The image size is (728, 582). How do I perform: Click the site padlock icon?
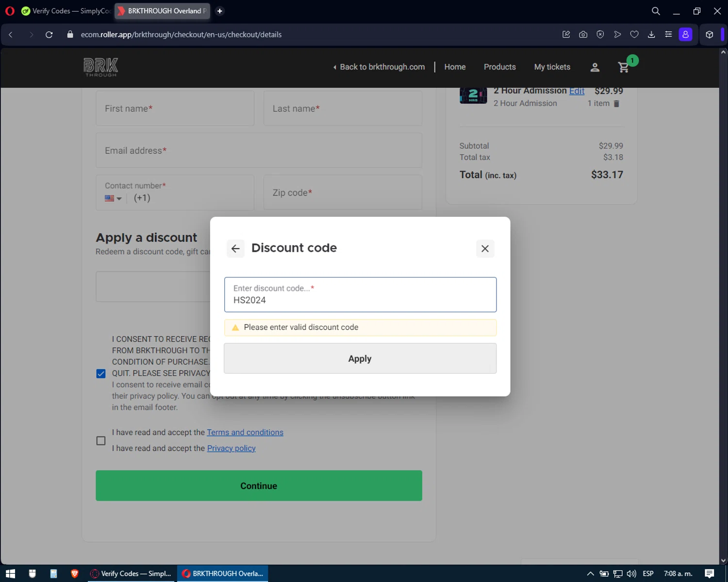pos(70,34)
